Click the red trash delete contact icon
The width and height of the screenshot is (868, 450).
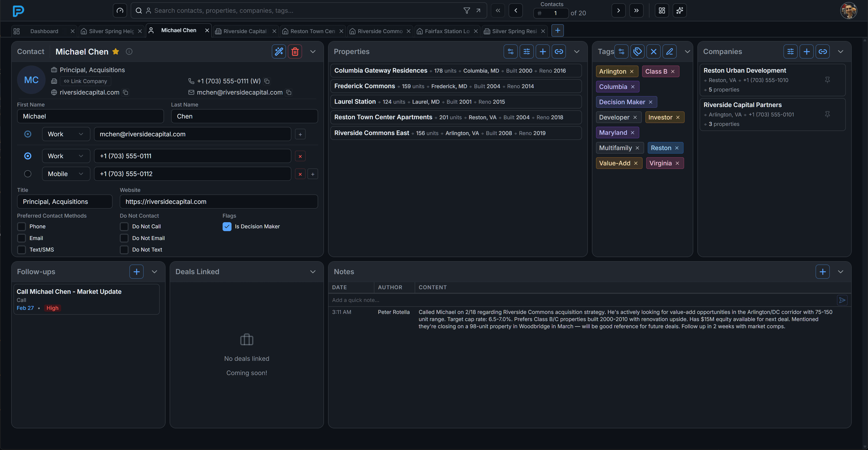point(295,51)
